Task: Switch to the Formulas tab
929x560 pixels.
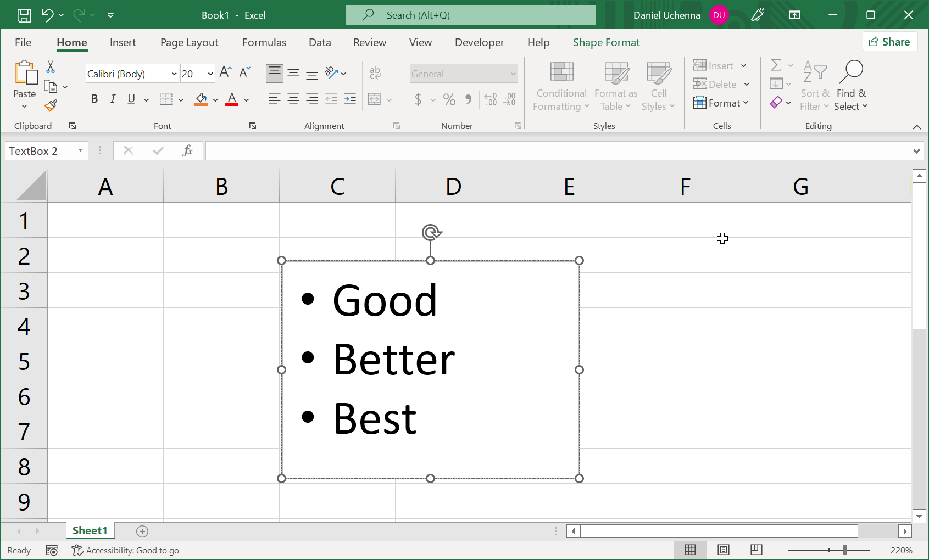Action: click(264, 42)
